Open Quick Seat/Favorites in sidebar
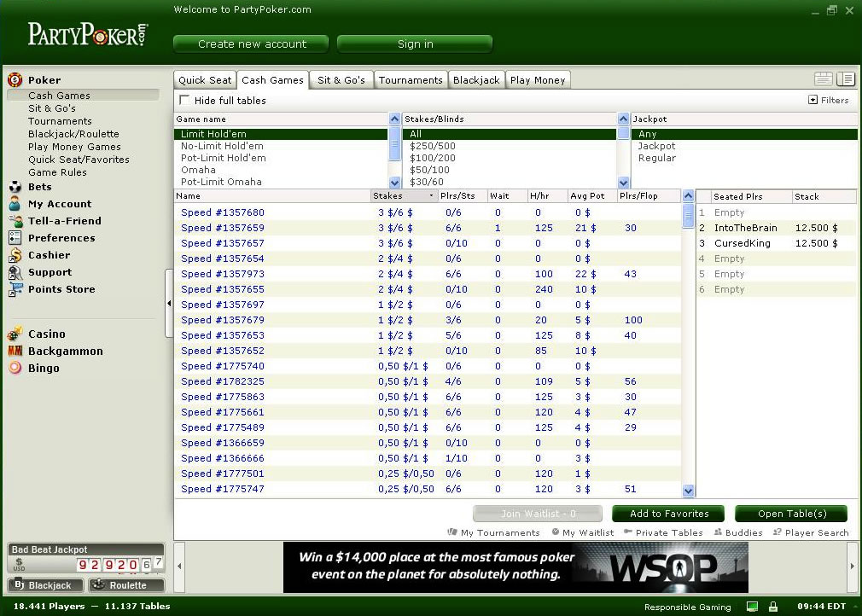862x616 pixels. tap(79, 160)
